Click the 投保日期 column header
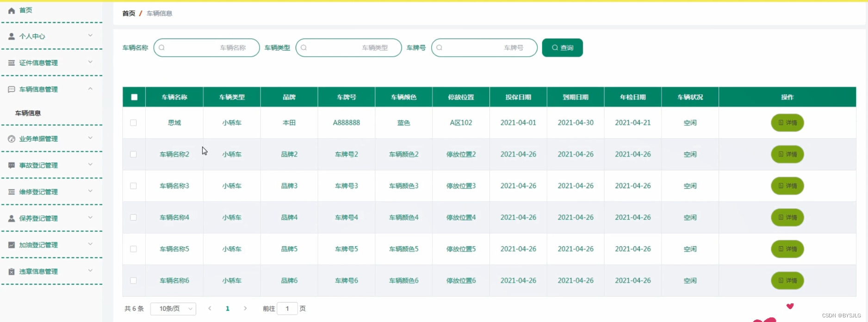 click(x=518, y=97)
